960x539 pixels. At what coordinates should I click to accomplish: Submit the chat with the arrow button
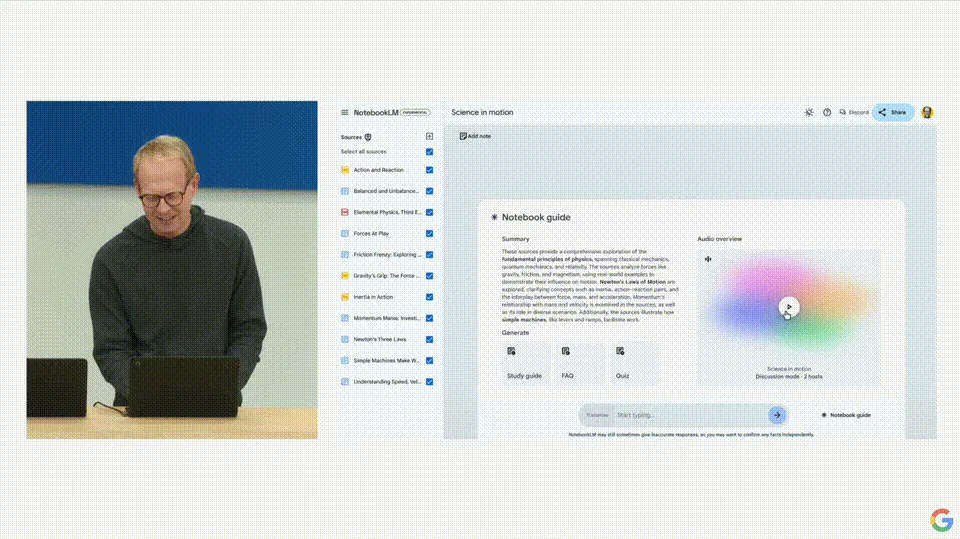click(777, 415)
